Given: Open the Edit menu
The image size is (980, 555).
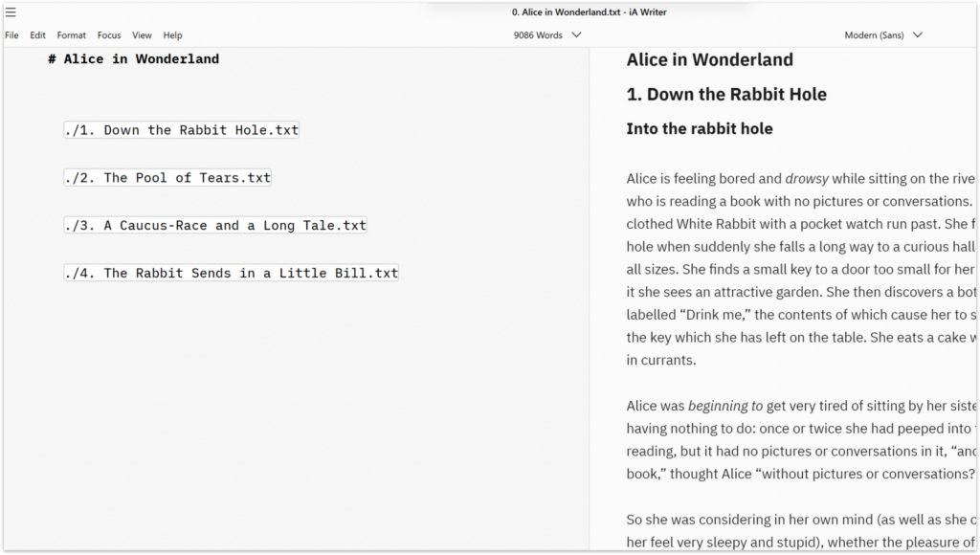Looking at the screenshot, I should point(36,34).
